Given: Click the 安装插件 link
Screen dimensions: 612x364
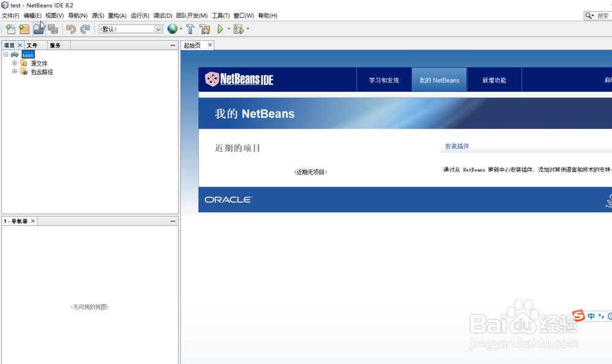Looking at the screenshot, I should tap(457, 146).
